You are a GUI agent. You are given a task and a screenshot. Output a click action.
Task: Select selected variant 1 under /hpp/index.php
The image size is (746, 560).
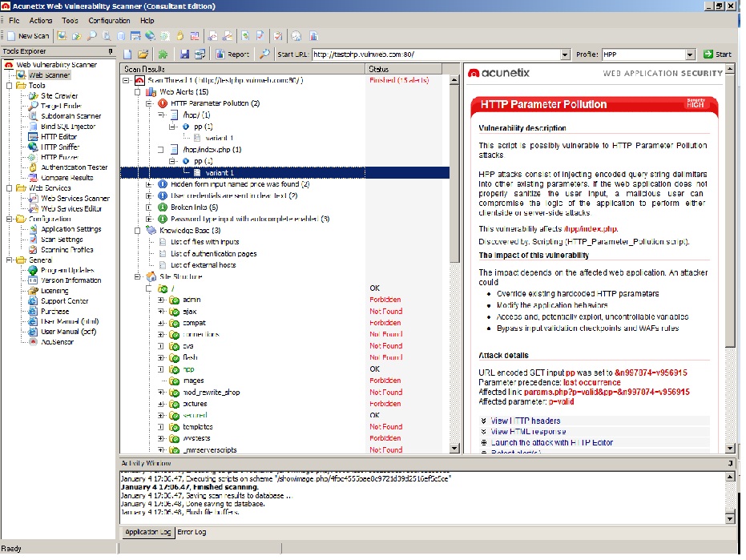220,173
